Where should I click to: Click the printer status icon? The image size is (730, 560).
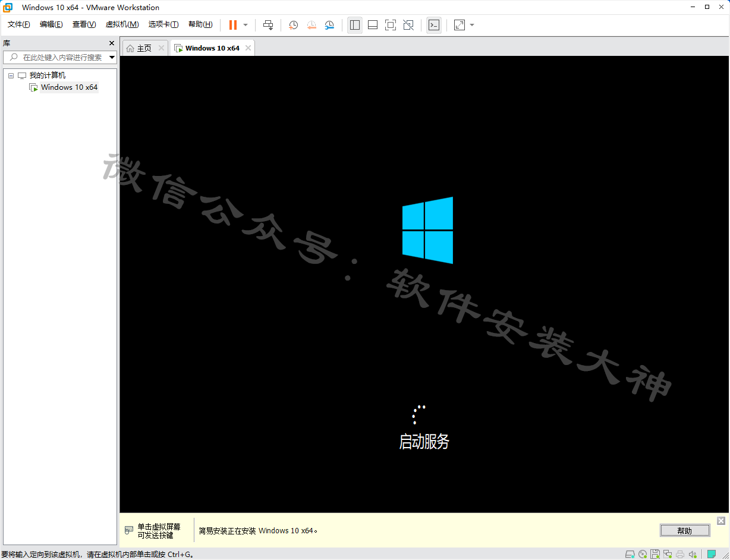pos(680,555)
